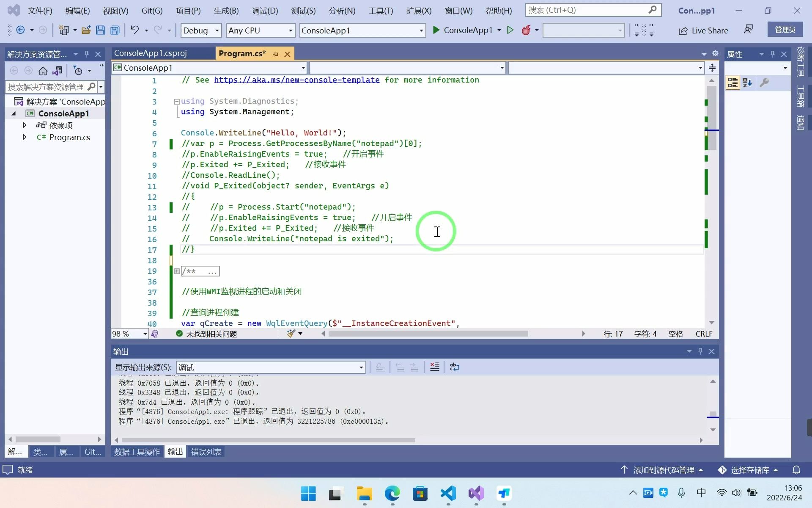Click the 管理员 button
Image resolution: width=812 pixels, height=508 pixels.
click(x=785, y=30)
